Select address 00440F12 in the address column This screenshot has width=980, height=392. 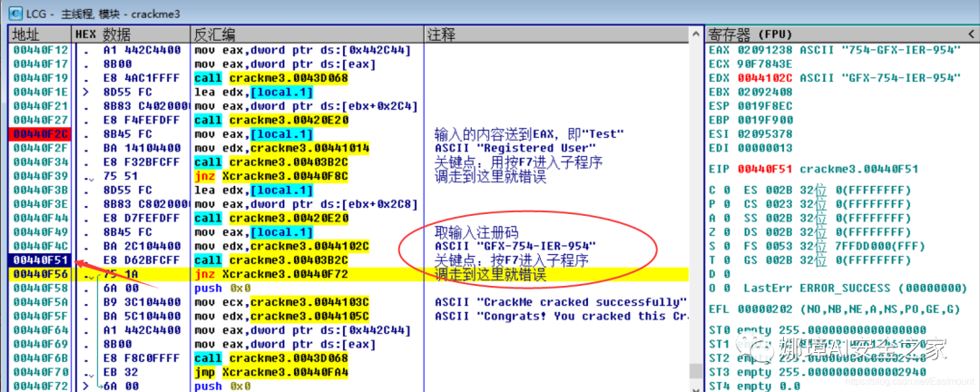pos(41,50)
